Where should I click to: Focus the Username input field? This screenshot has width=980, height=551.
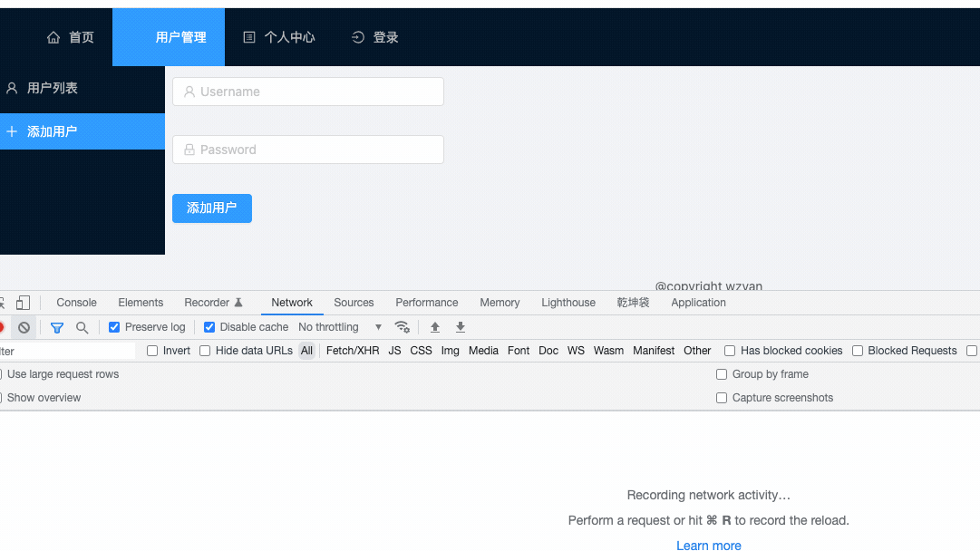point(308,92)
